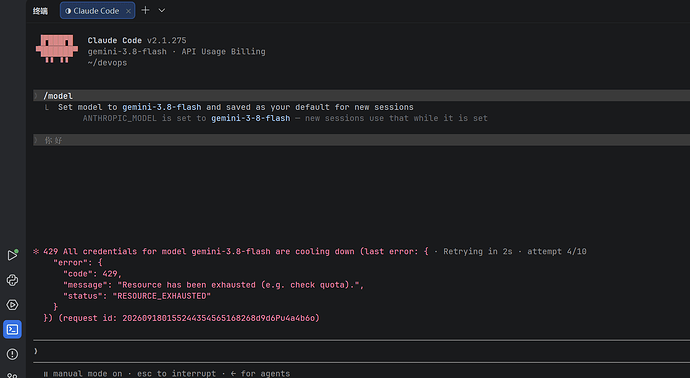Add a new terminal tab with plus
Image resolution: width=690 pixels, height=378 pixels.
(145, 10)
